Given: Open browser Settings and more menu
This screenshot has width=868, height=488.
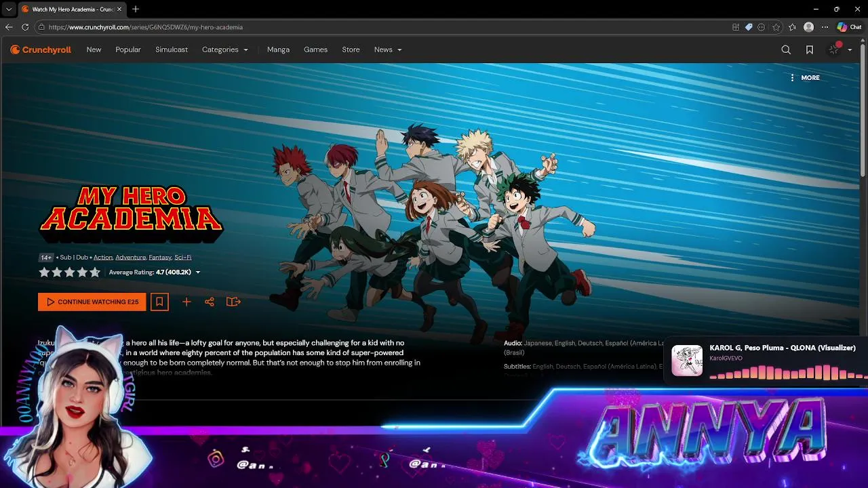Looking at the screenshot, I should click(825, 27).
